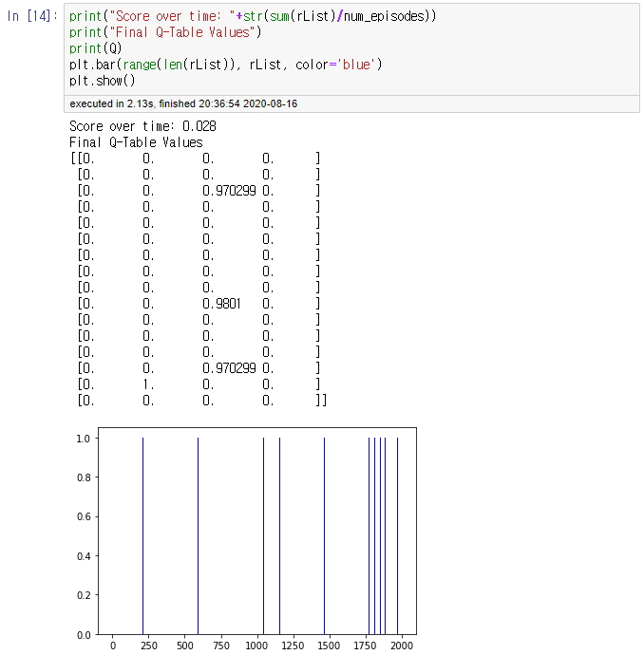Click x-axis tick label 500

click(x=185, y=646)
